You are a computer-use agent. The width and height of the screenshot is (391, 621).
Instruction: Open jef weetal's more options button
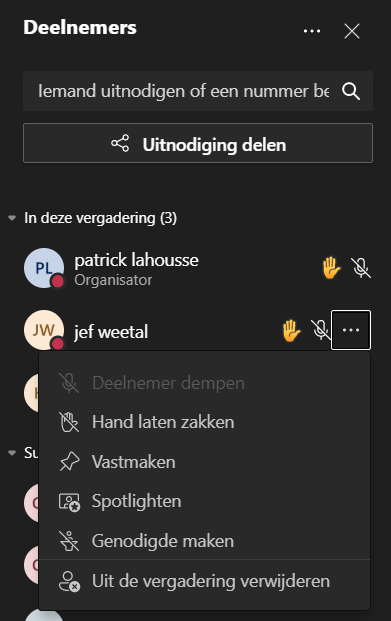(351, 330)
